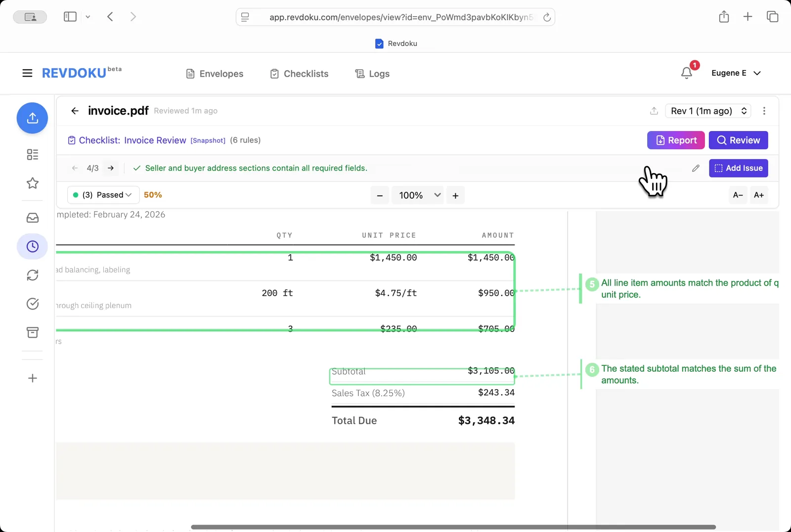Open the 100% zoom level dropdown
This screenshot has height=532, width=791.
(x=418, y=195)
